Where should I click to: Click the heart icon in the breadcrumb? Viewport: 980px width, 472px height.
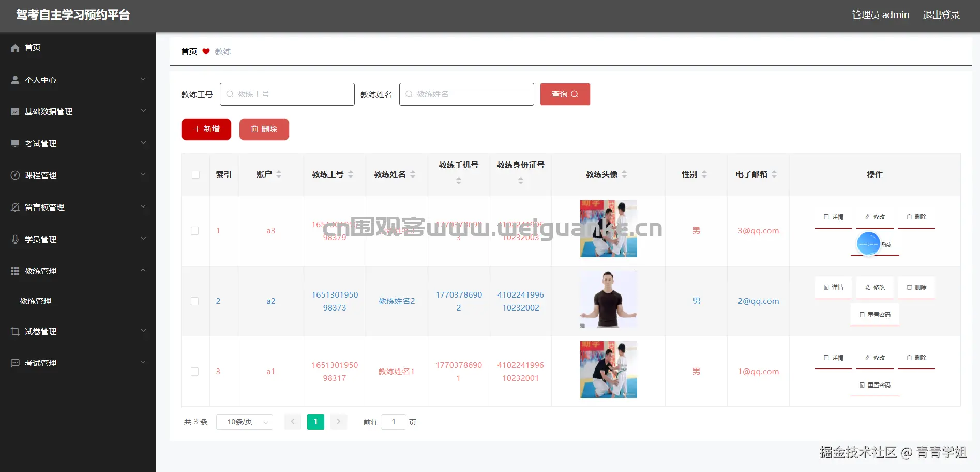point(206,51)
